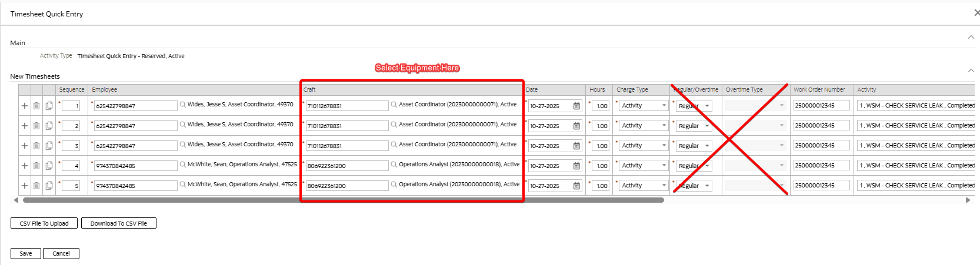Open Craft search lookup in row 5

click(x=394, y=185)
